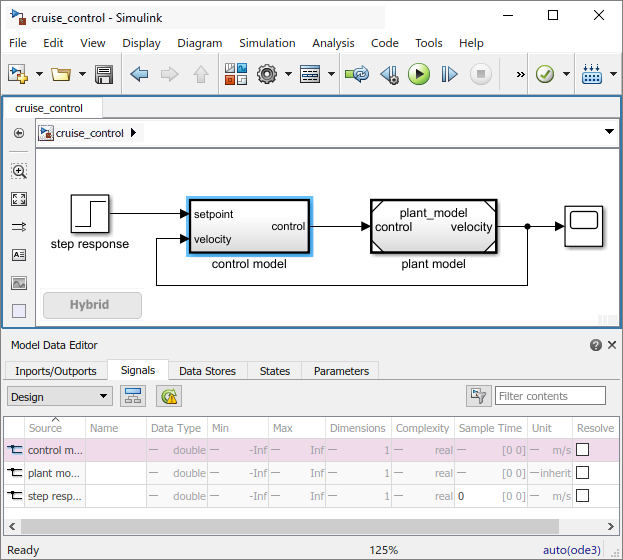Viewport: 623px width, 560px height.
Task: Open the Simulation menu
Action: pyautogui.click(x=267, y=43)
